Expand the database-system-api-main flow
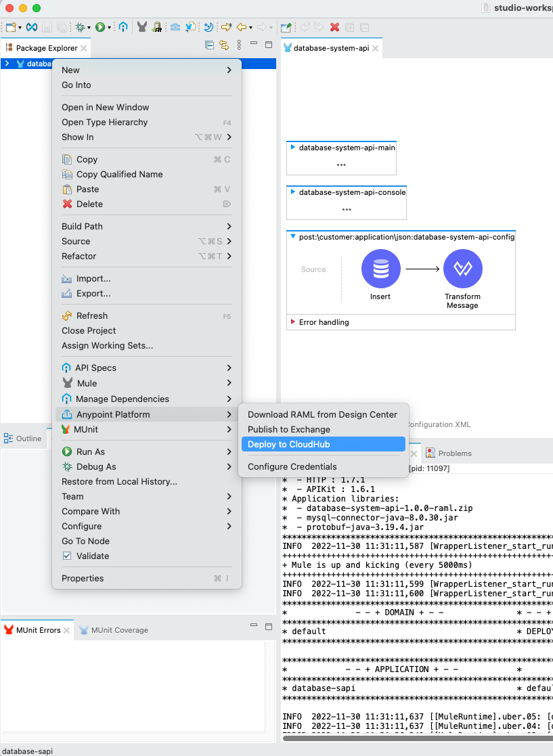This screenshot has width=553, height=756. pyautogui.click(x=293, y=147)
